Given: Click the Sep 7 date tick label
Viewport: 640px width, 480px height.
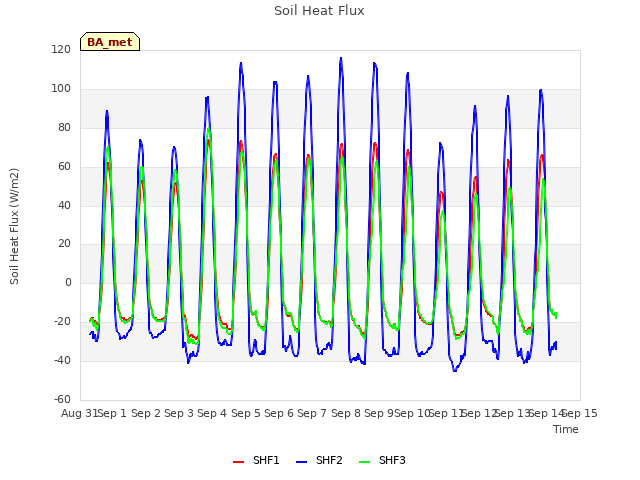Looking at the screenshot, I should (x=312, y=413).
